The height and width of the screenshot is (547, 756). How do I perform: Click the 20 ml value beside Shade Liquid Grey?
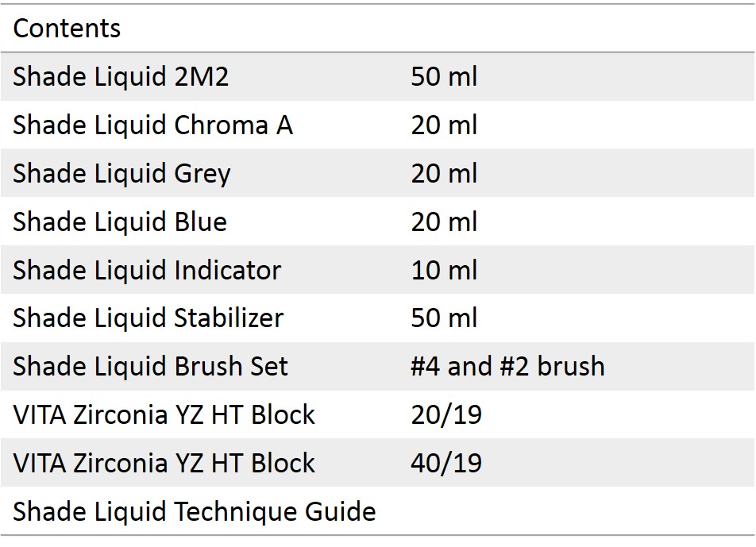tap(444, 174)
